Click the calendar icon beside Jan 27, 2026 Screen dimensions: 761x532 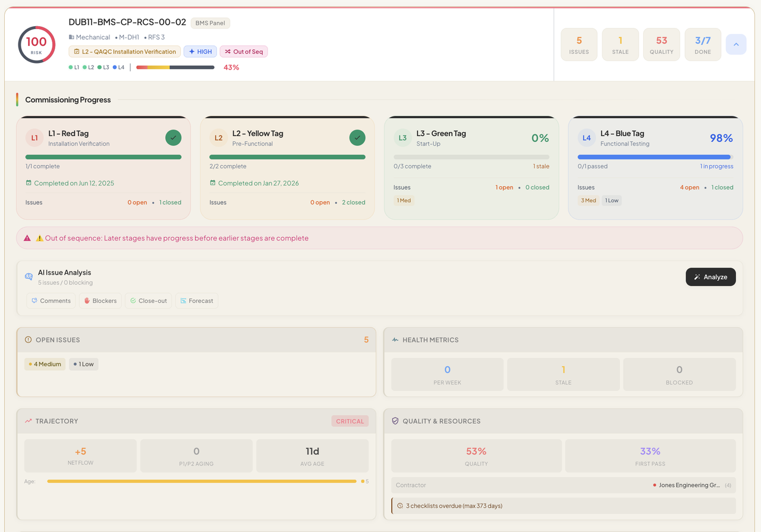coord(213,183)
